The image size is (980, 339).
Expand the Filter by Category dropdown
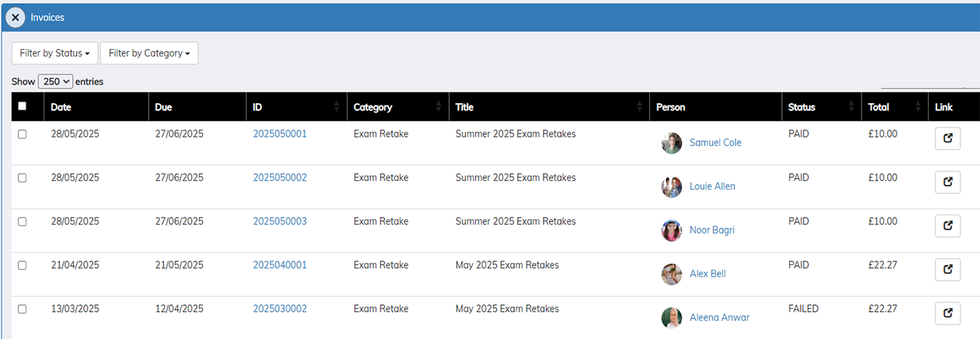(x=149, y=53)
